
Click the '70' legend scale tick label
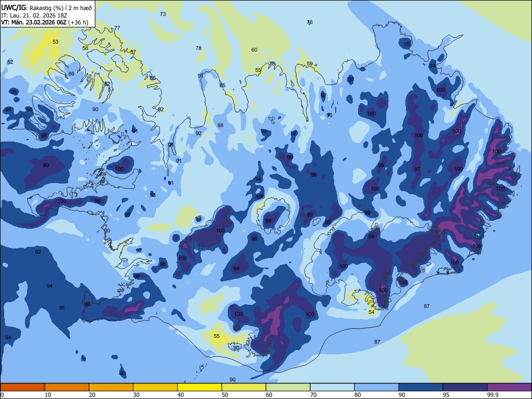click(x=313, y=395)
